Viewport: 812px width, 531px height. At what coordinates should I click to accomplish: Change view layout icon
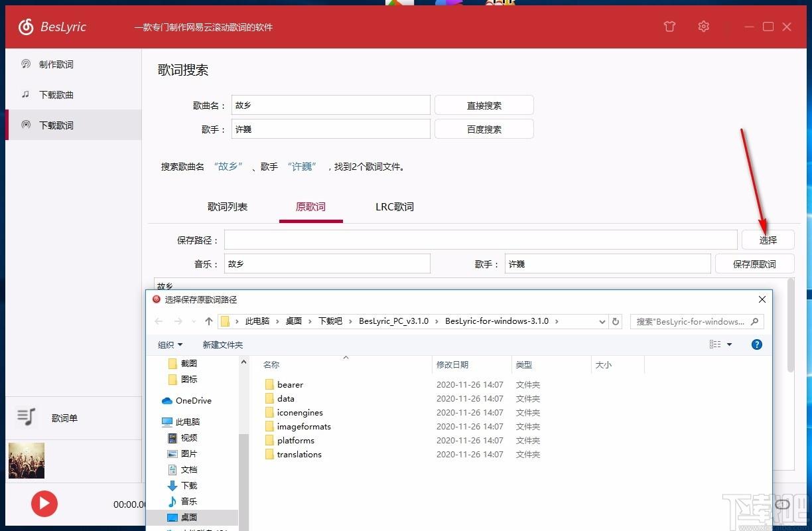[714, 344]
